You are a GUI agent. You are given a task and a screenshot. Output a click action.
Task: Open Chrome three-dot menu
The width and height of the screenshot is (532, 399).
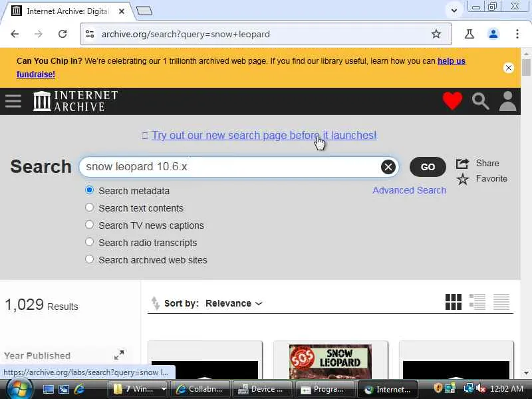click(517, 34)
